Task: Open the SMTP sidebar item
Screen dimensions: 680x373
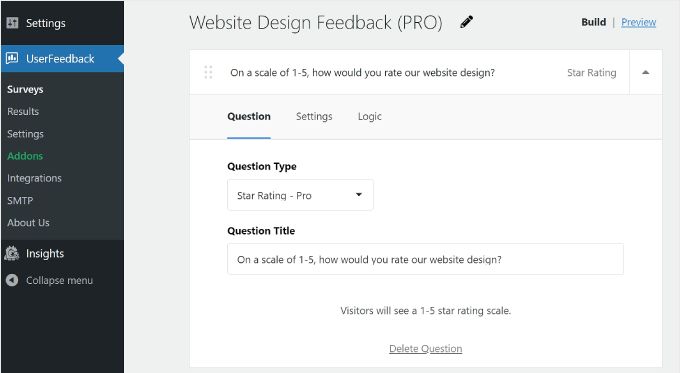Action: point(20,200)
